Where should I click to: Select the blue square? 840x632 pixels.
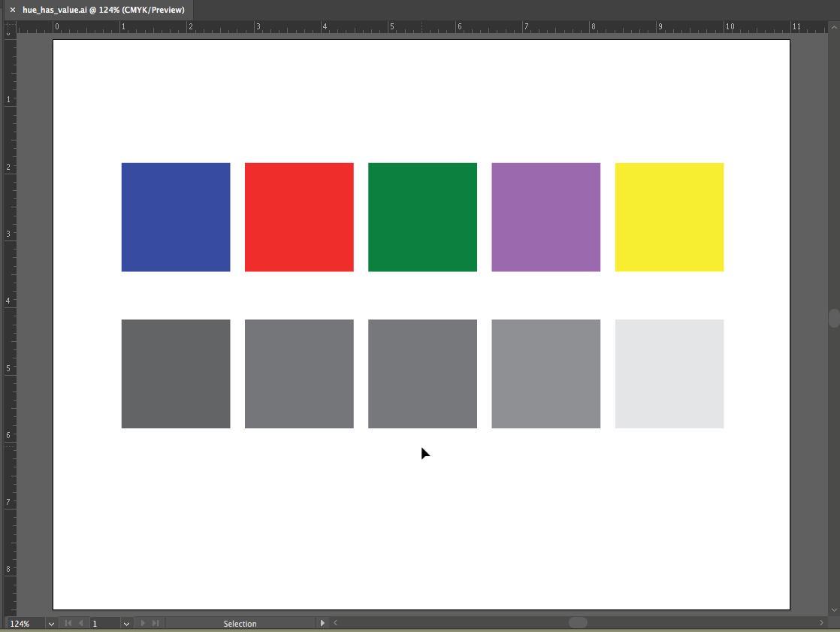tap(176, 217)
